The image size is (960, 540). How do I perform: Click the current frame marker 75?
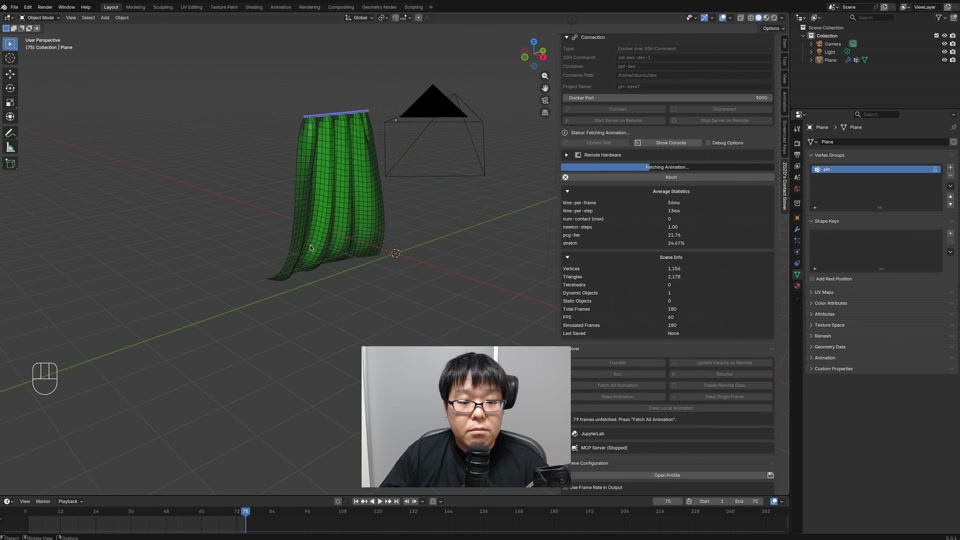[246, 511]
